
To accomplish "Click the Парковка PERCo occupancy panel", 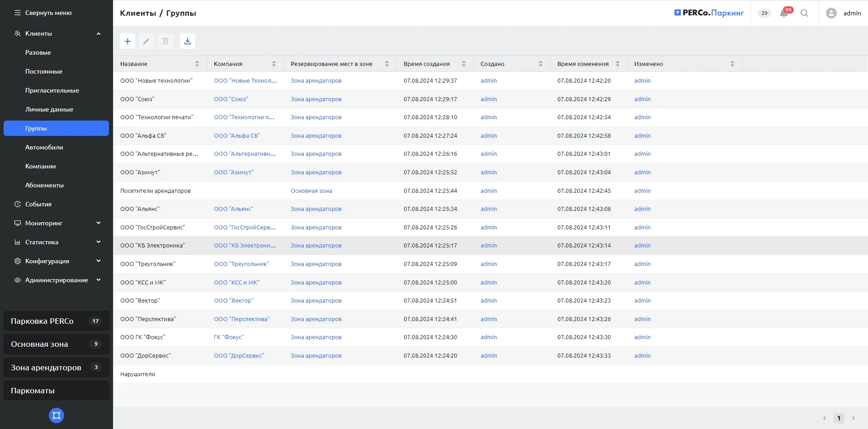I will (56, 321).
